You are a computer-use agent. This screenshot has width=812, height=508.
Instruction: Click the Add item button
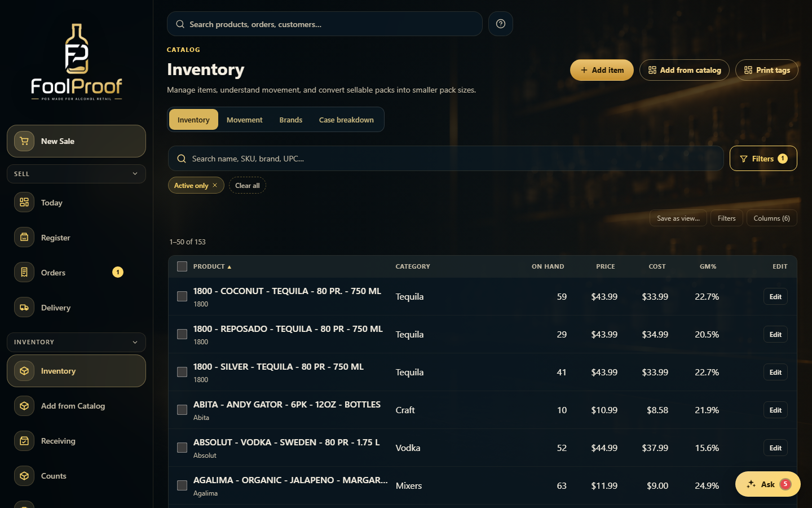602,70
